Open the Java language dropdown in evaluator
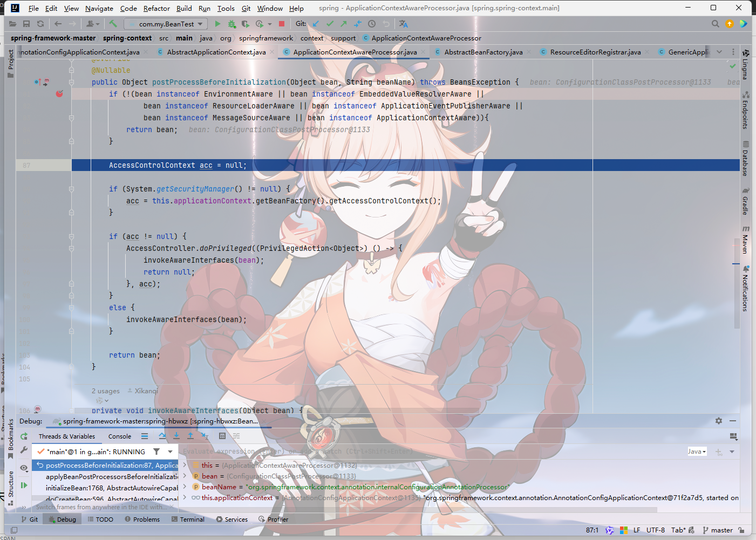756x540 pixels. point(697,452)
